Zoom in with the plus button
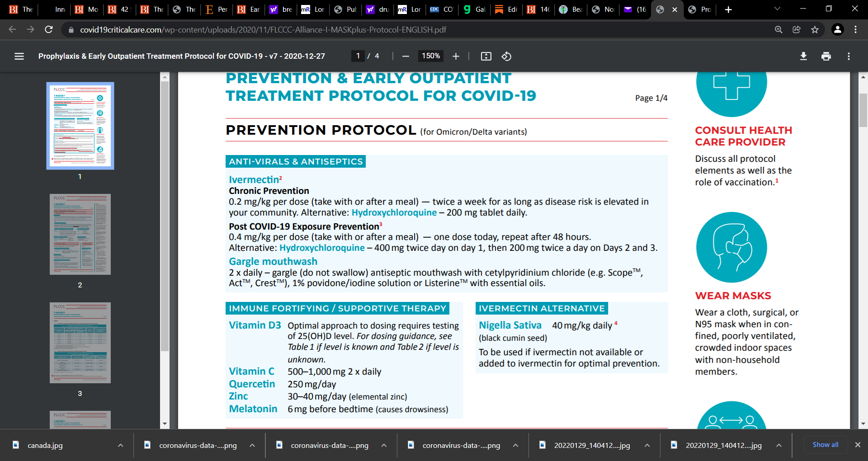 pos(456,56)
